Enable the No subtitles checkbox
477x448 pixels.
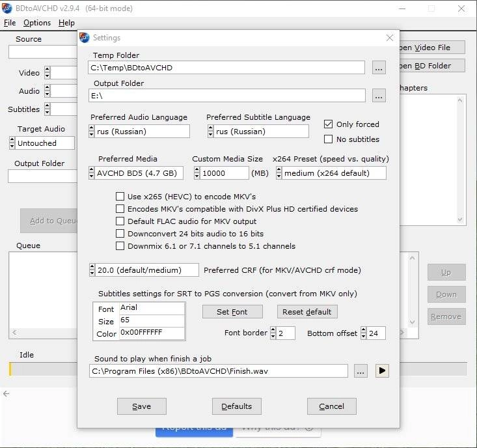click(328, 139)
